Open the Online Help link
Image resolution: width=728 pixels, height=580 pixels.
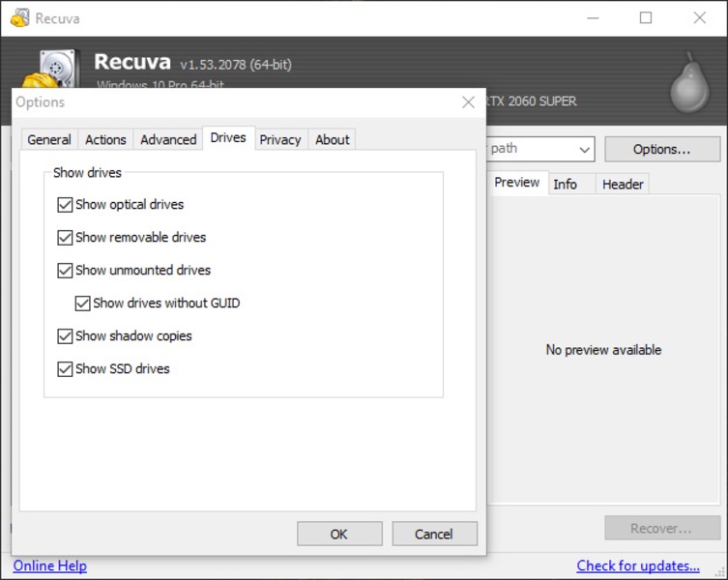pyautogui.click(x=50, y=565)
